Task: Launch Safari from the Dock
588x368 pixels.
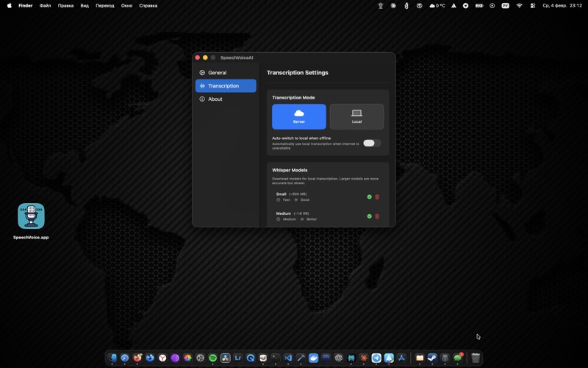Action: [125, 358]
